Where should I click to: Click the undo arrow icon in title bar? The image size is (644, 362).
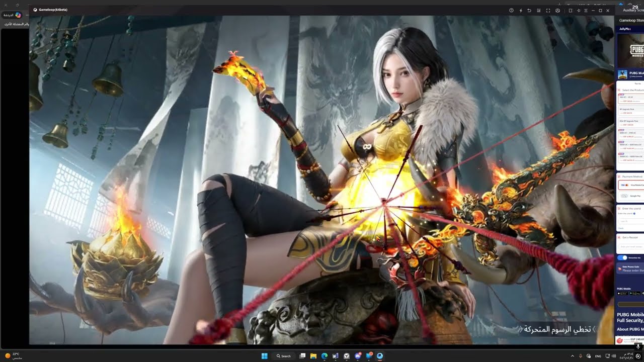[x=529, y=10]
